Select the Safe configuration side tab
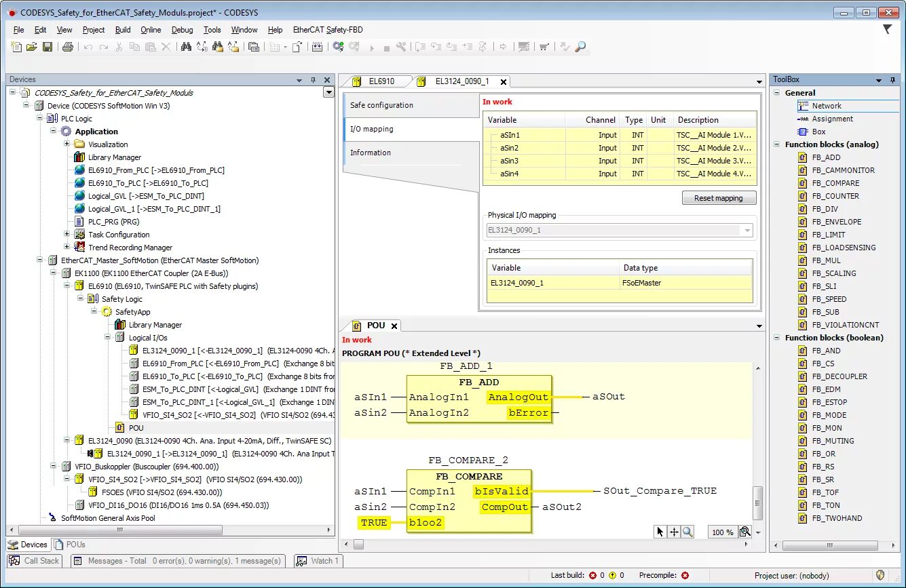 411,105
